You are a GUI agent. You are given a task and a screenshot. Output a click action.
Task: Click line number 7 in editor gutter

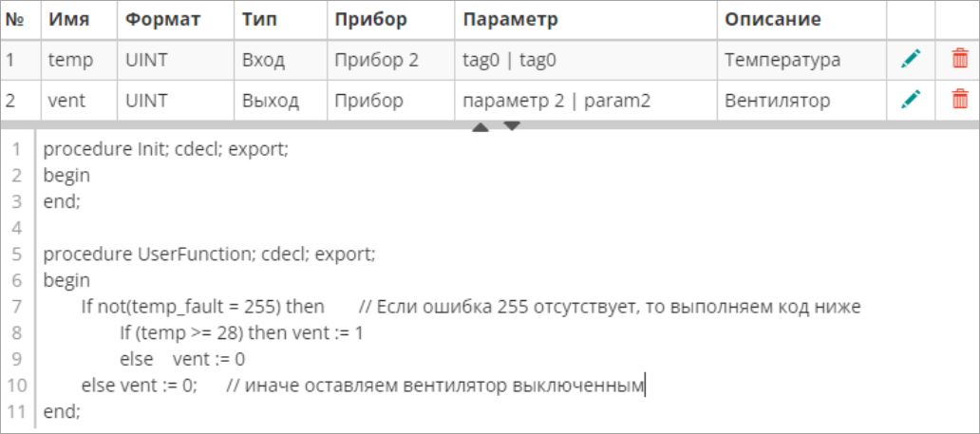[x=17, y=307]
